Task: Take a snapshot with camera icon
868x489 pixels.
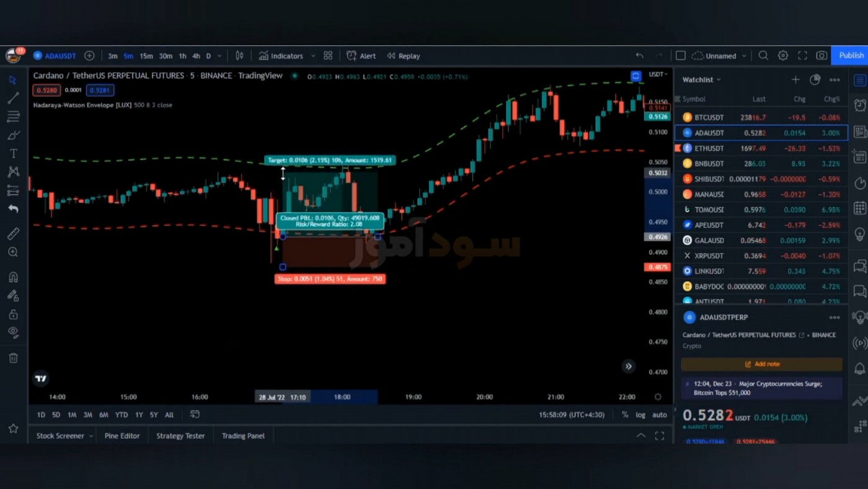Action: 821,56
